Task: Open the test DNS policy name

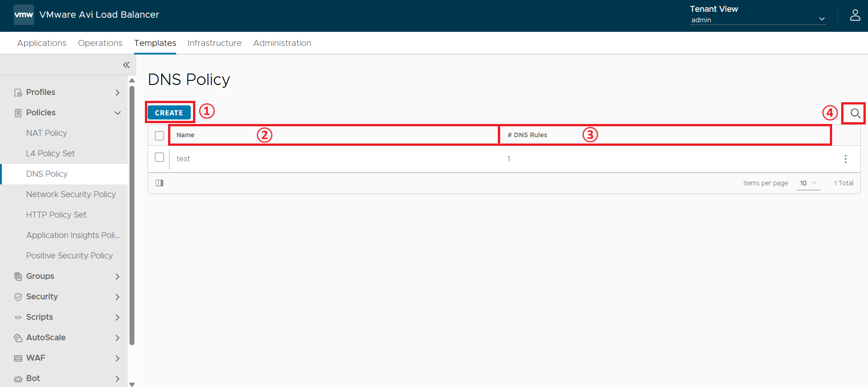Action: [183, 159]
